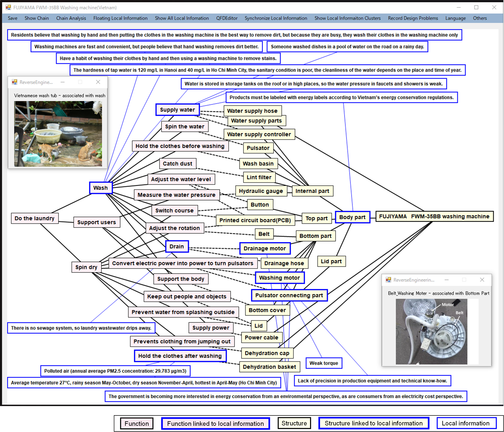Close the Vietnamese wash tub popup
Image resolution: width=504 pixels, height=432 pixels.
98,82
